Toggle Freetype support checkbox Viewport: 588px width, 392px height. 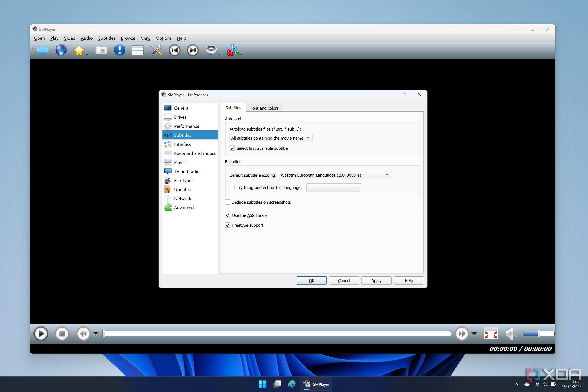(x=228, y=225)
